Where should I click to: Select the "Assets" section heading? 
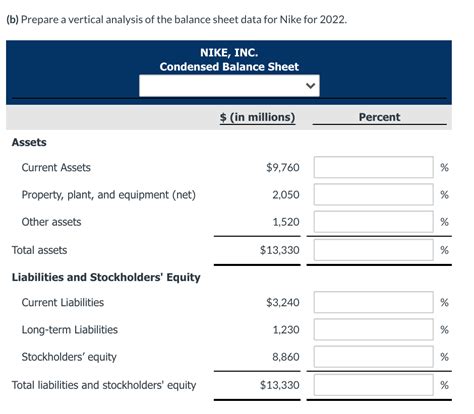[x=29, y=142]
